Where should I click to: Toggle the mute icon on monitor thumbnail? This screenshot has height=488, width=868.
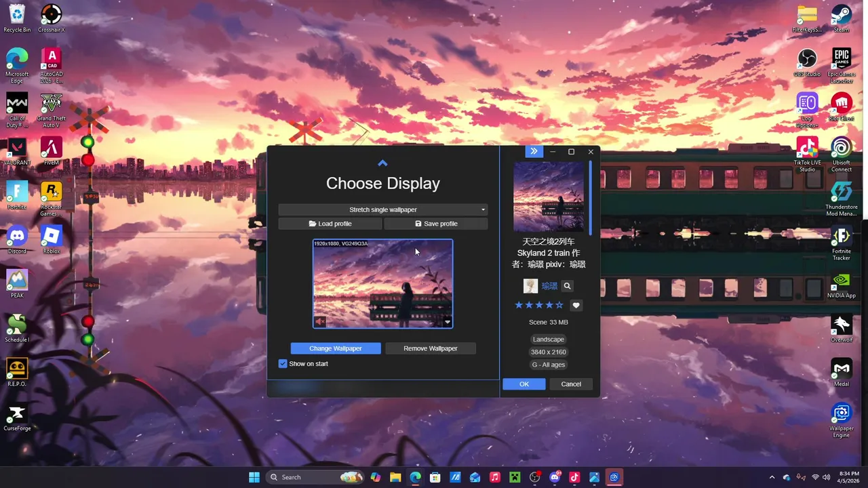coord(320,322)
